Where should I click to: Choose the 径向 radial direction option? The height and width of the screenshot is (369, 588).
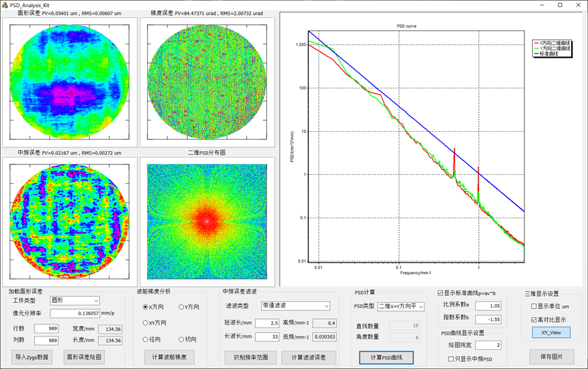coord(145,339)
